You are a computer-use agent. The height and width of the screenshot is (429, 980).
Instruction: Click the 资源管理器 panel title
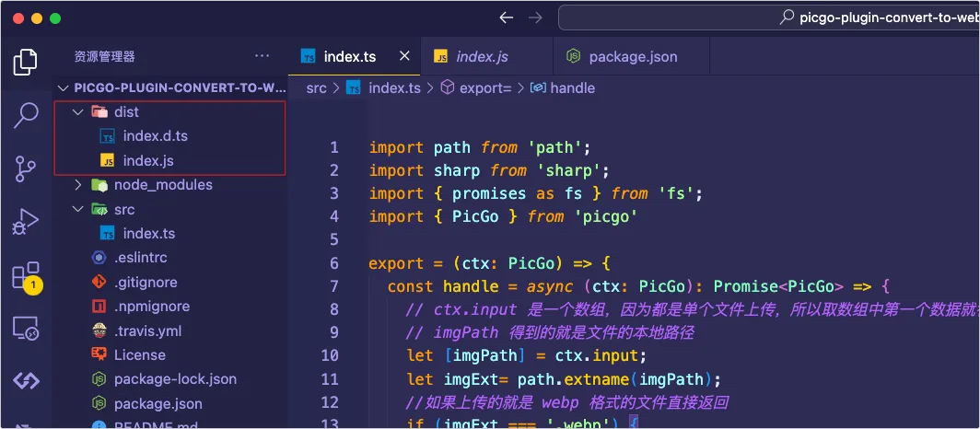tap(104, 57)
